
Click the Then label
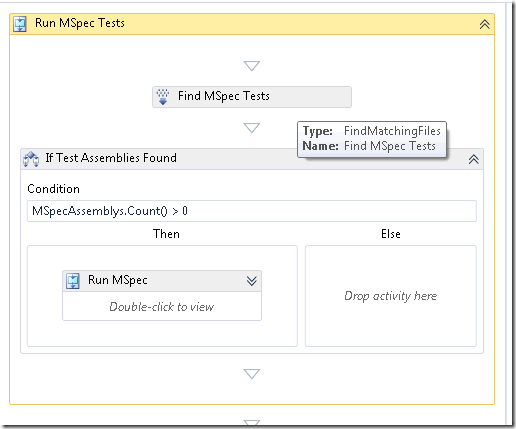(x=166, y=234)
